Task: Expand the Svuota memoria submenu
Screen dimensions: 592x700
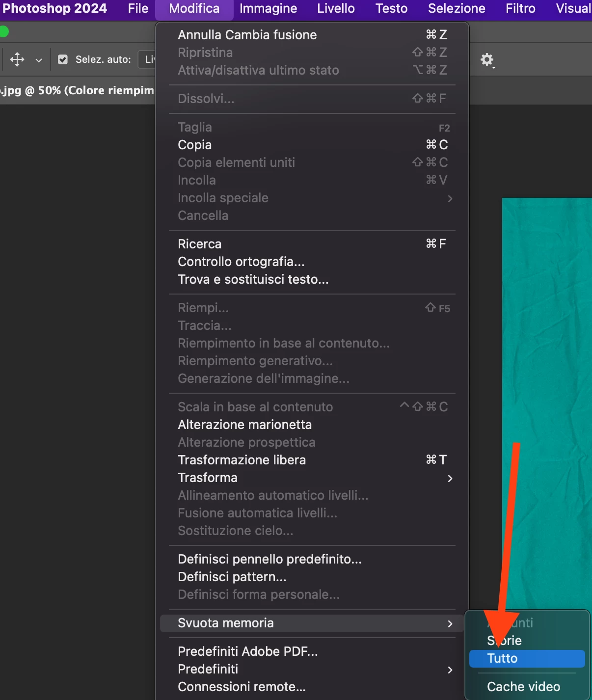Action: (x=312, y=623)
